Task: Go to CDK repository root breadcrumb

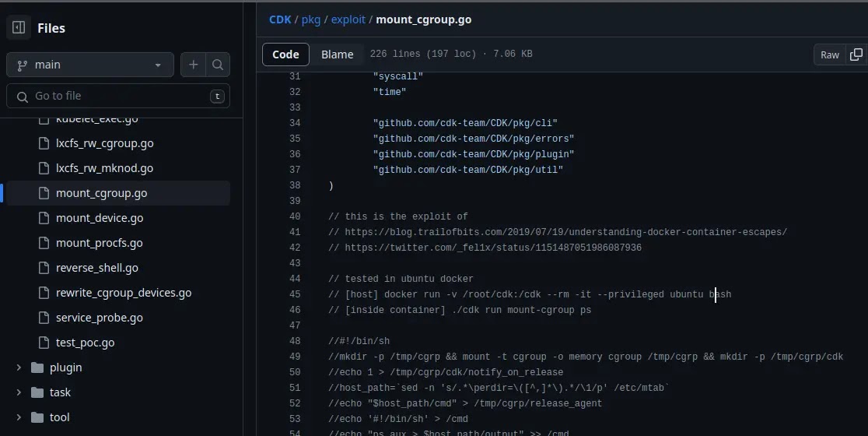Action: pos(280,19)
